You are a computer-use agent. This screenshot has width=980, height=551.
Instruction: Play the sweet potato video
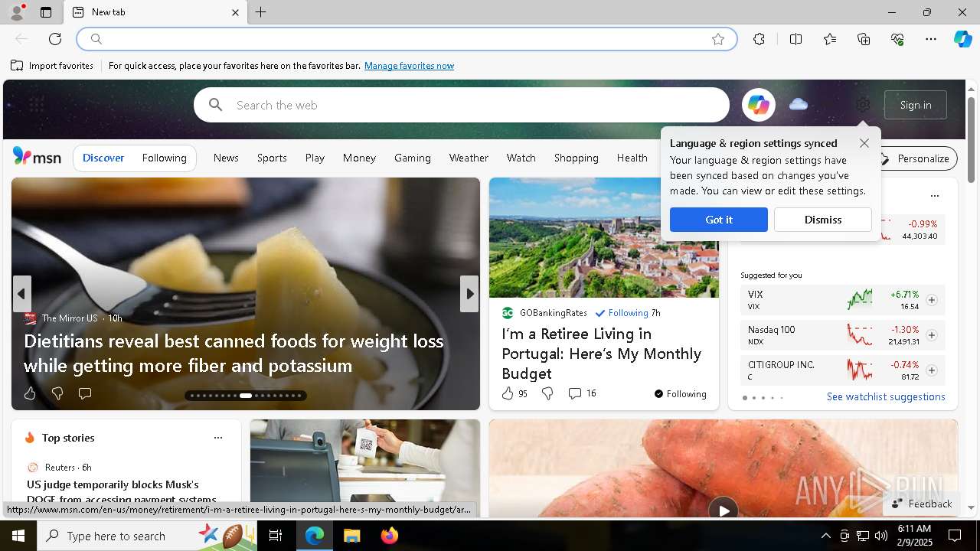click(723, 510)
